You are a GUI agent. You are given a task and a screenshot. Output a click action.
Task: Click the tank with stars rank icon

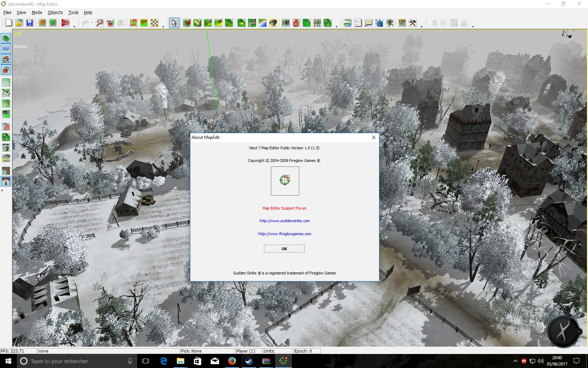6,158
